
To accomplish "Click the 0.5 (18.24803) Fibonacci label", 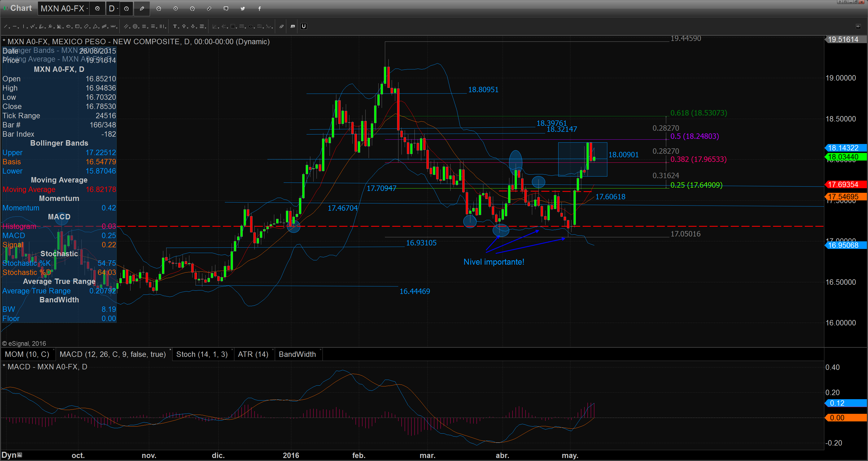I will [694, 136].
